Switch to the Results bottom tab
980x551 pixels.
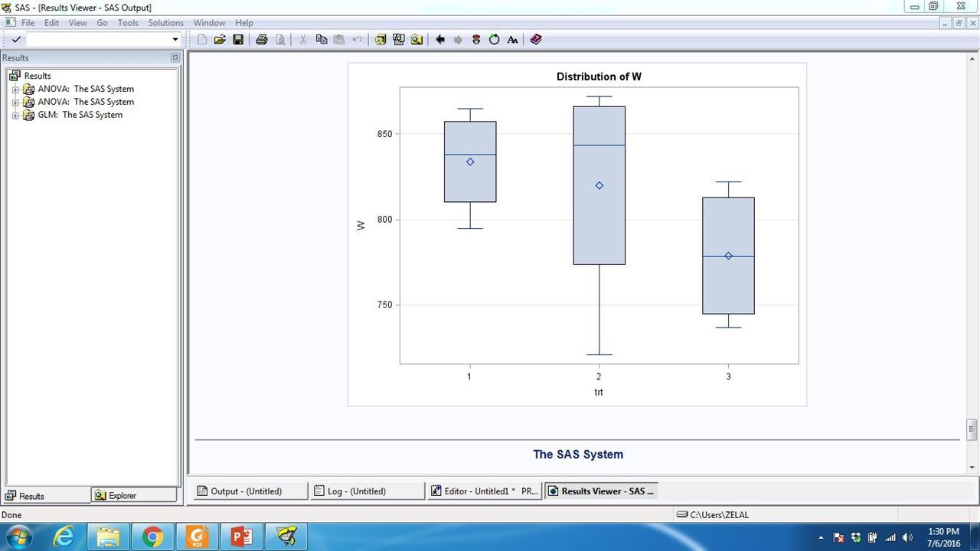point(46,495)
